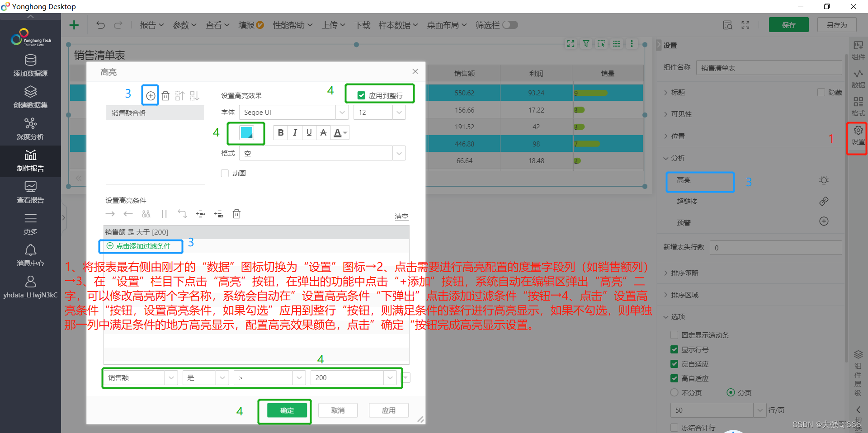Screen dimensions: 868x433
Task: Move the highlight rule up
Action: pyautogui.click(x=179, y=96)
